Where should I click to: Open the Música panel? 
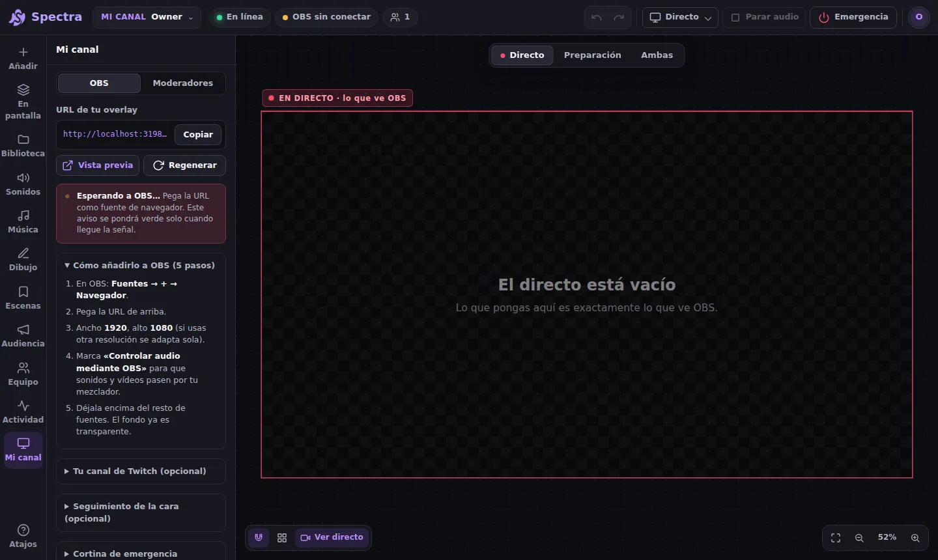(23, 222)
